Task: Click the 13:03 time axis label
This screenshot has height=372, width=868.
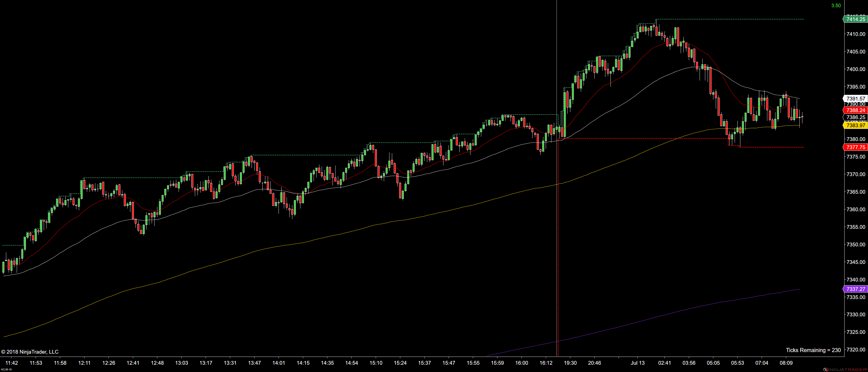Action: [x=182, y=363]
